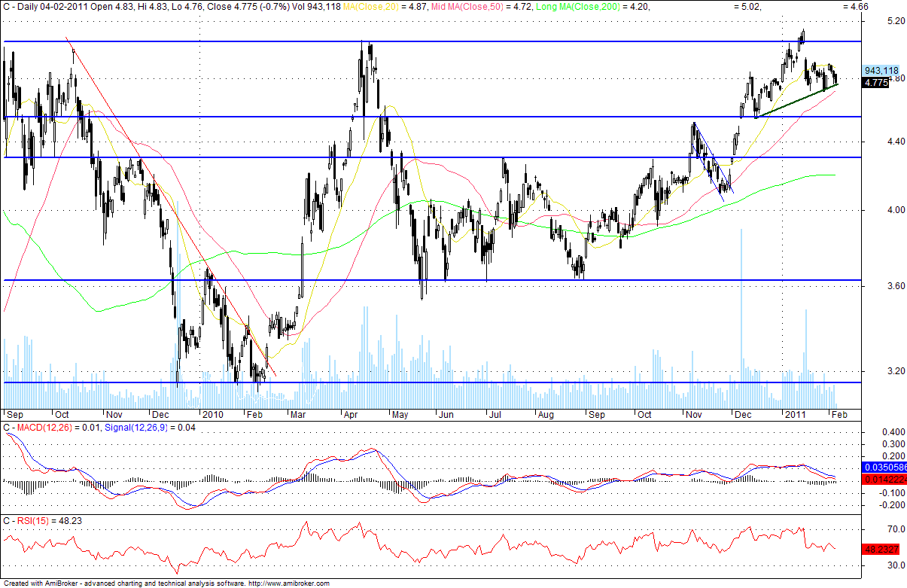Click the = 4.66 value in the header
Image resolution: width=907 pixels, height=588 pixels.
(x=857, y=6)
